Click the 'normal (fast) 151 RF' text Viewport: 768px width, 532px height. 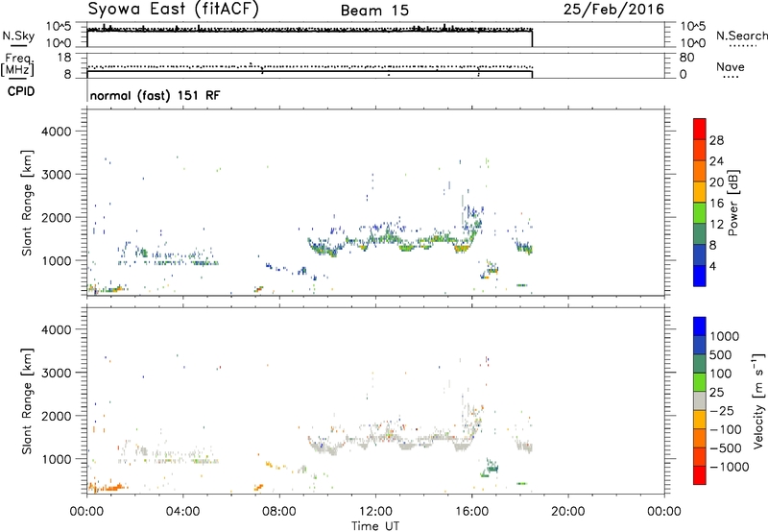click(x=155, y=95)
